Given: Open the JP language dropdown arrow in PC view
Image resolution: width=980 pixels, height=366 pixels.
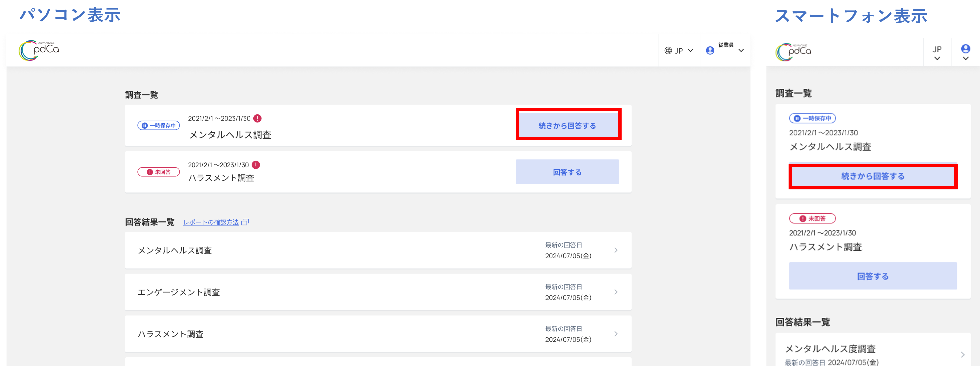Looking at the screenshot, I should click(x=691, y=50).
